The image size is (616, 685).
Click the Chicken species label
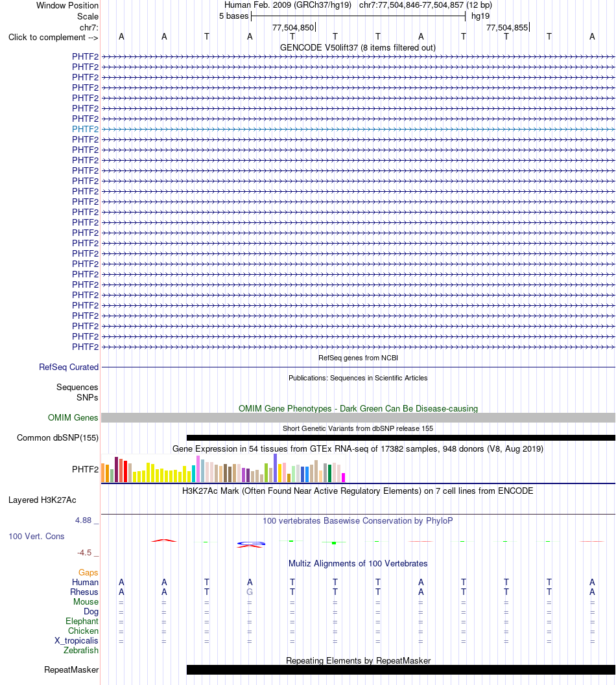coord(83,631)
